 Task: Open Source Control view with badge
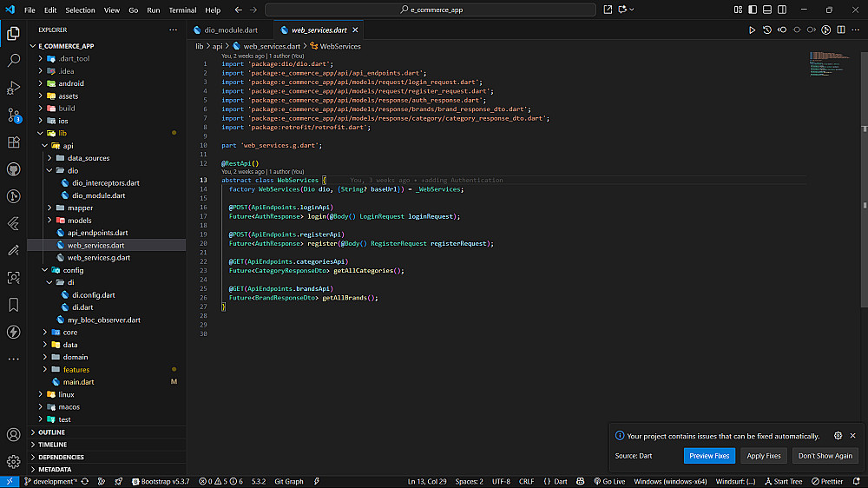click(14, 115)
